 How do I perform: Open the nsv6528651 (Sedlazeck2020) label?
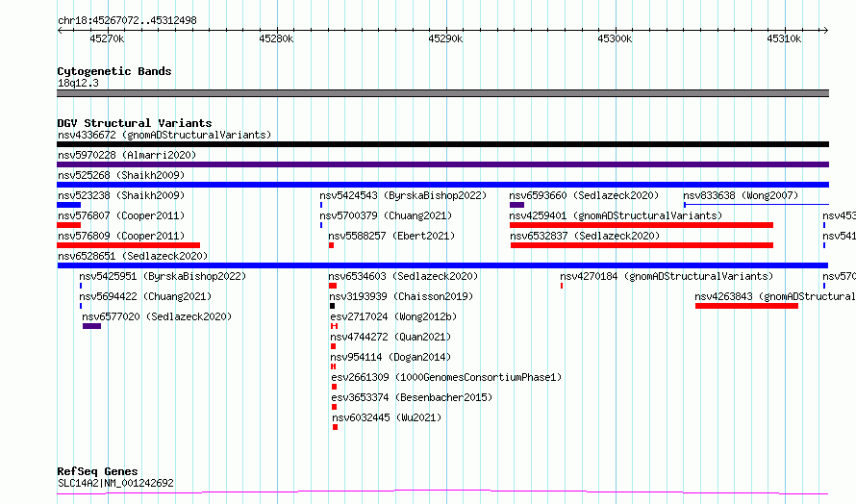click(x=133, y=256)
